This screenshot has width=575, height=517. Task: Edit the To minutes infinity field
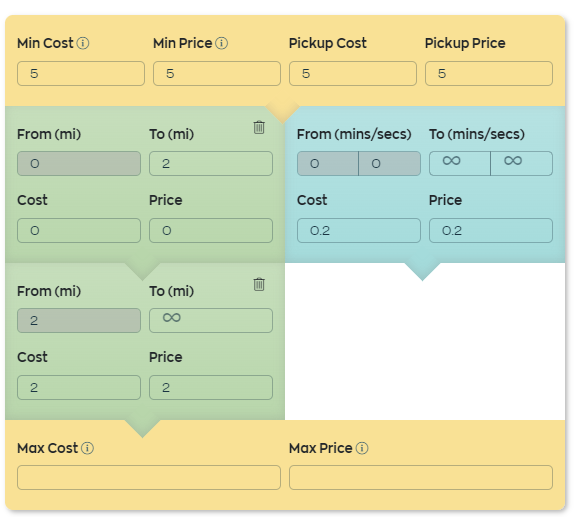[460, 164]
